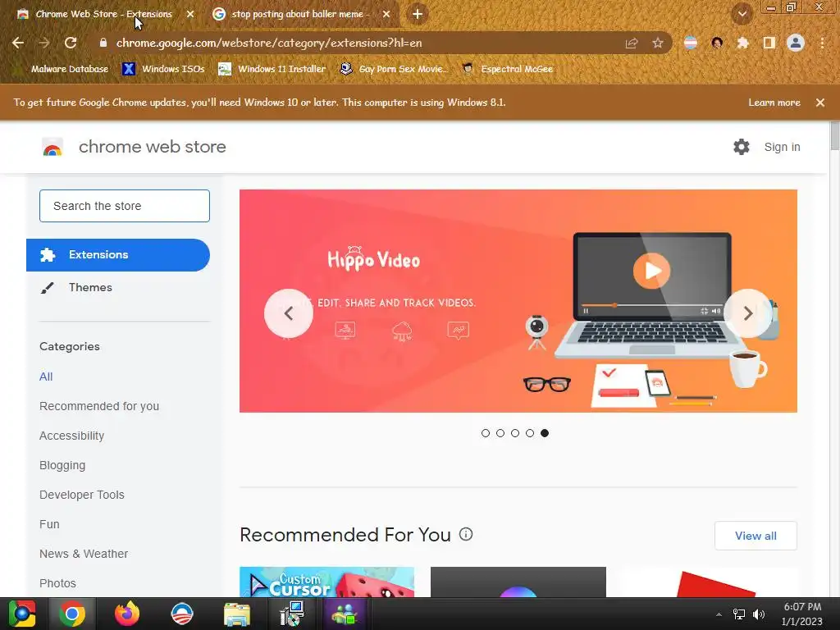The height and width of the screenshot is (630, 840).
Task: Open the Windows 11 Installer bookmark
Action: tap(272, 69)
